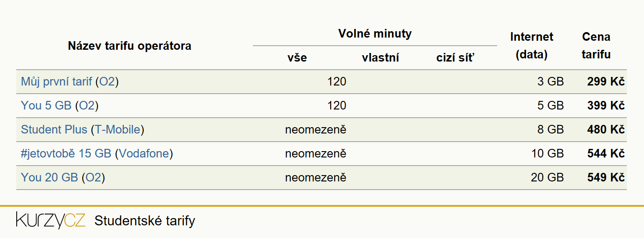Open the You 5 GB tariff link

pyautogui.click(x=46, y=106)
